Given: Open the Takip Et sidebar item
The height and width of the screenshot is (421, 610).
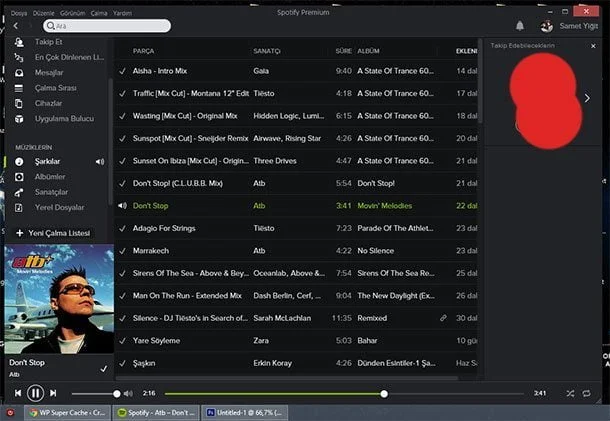Looking at the screenshot, I should click(x=49, y=42).
